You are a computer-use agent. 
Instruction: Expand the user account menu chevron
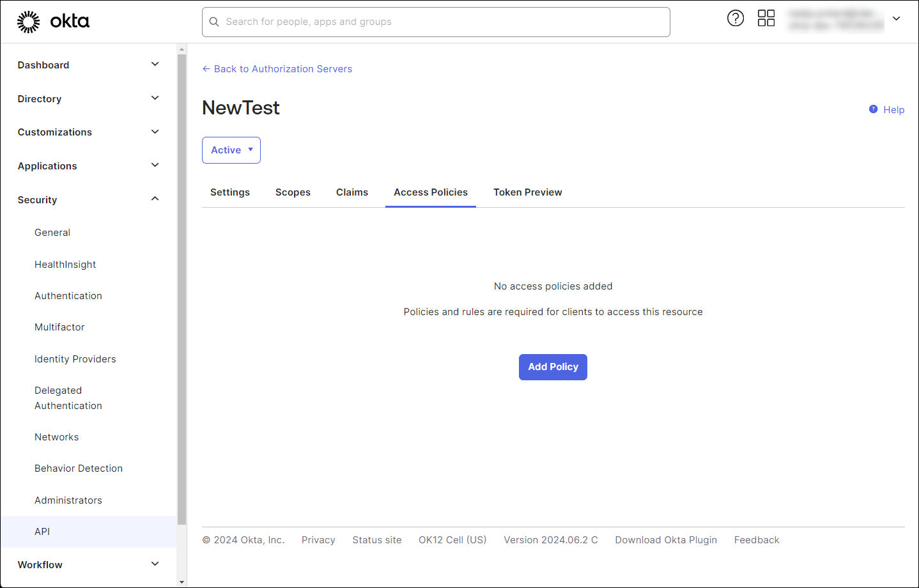pos(897,19)
